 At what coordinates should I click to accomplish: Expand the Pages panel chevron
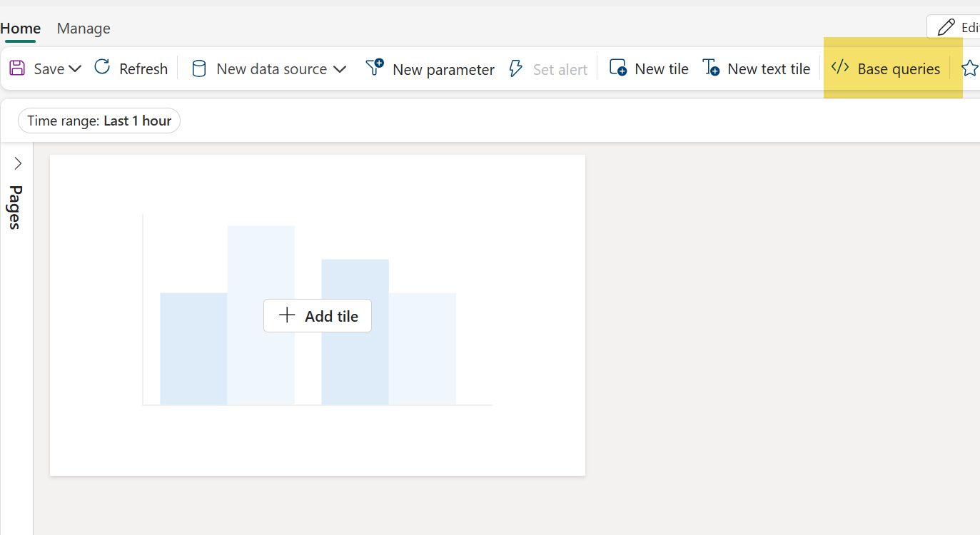[18, 164]
